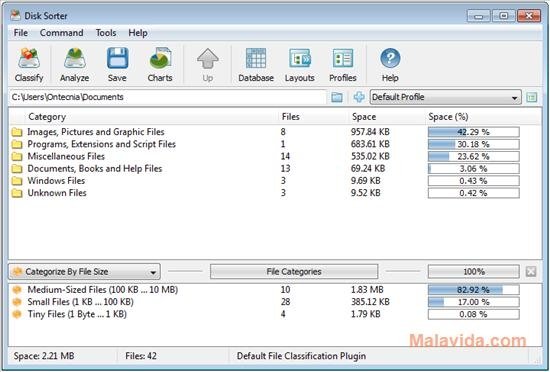Click the 683.61 KB space value

coord(370,144)
